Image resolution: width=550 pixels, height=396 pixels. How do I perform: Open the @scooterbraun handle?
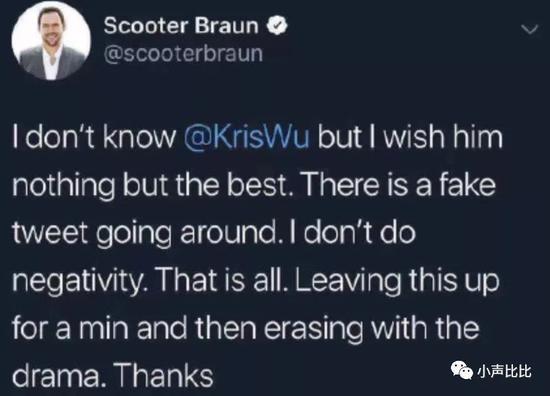(183, 54)
